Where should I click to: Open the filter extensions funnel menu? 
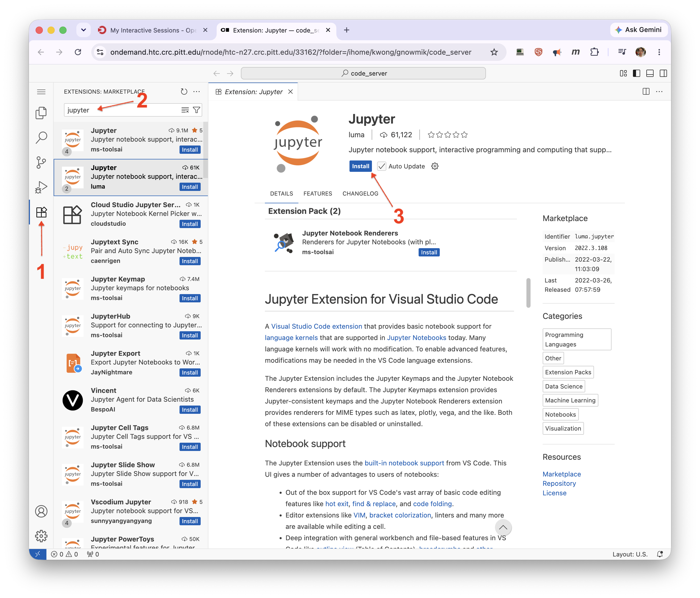[x=196, y=110]
